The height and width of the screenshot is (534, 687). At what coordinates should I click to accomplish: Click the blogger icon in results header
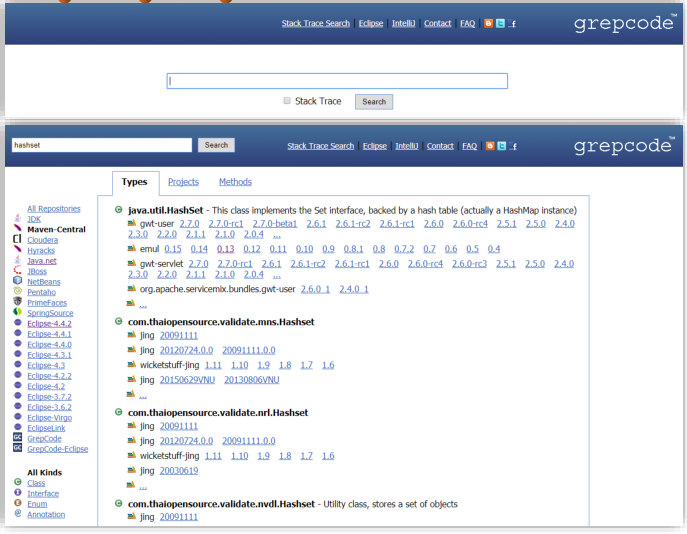[x=490, y=146]
